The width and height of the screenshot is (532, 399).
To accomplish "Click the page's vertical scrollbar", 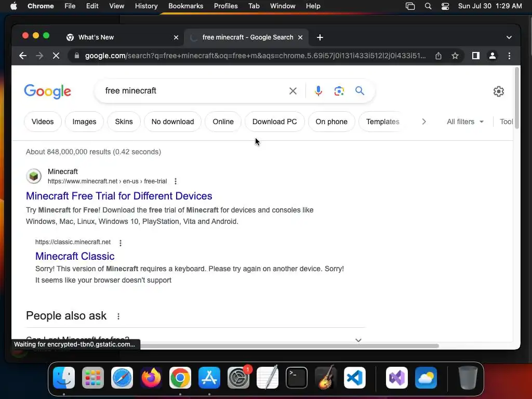I will (517, 98).
